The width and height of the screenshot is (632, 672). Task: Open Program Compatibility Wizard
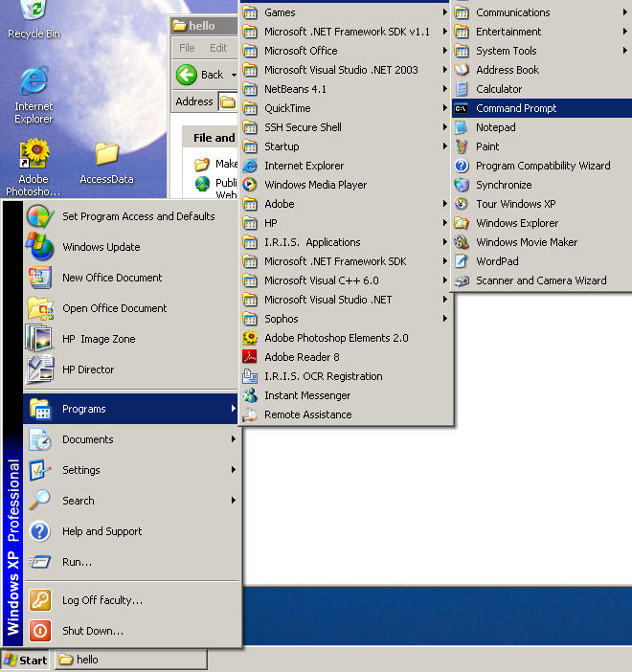(542, 166)
